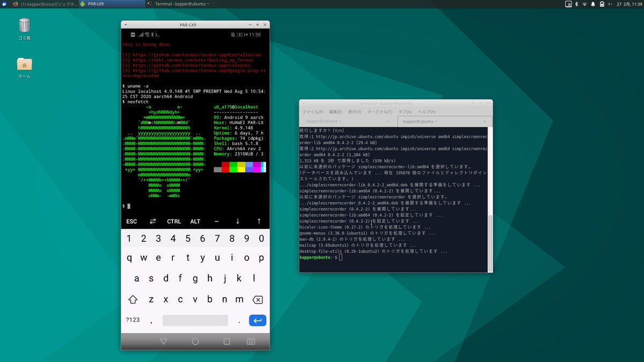Switch to PAR-LX9 taskbar entry
Viewport: 644px width, 362px height.
click(111, 4)
